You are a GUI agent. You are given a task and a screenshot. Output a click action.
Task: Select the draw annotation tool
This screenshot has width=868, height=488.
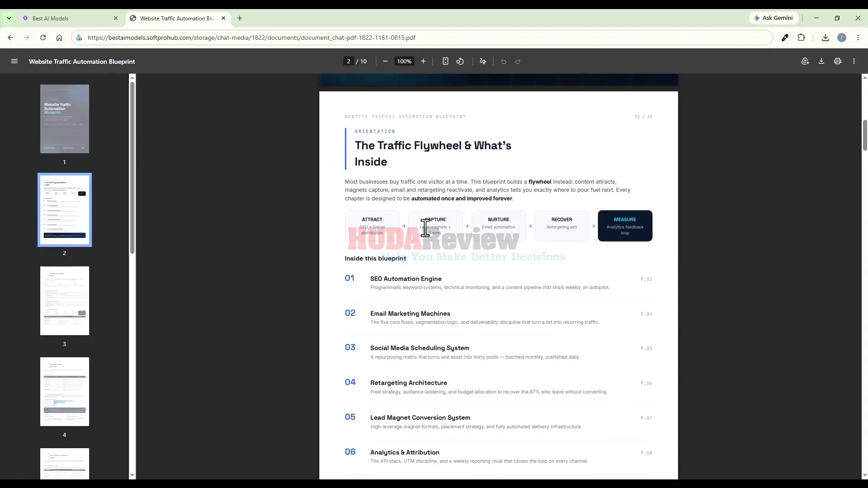(483, 61)
